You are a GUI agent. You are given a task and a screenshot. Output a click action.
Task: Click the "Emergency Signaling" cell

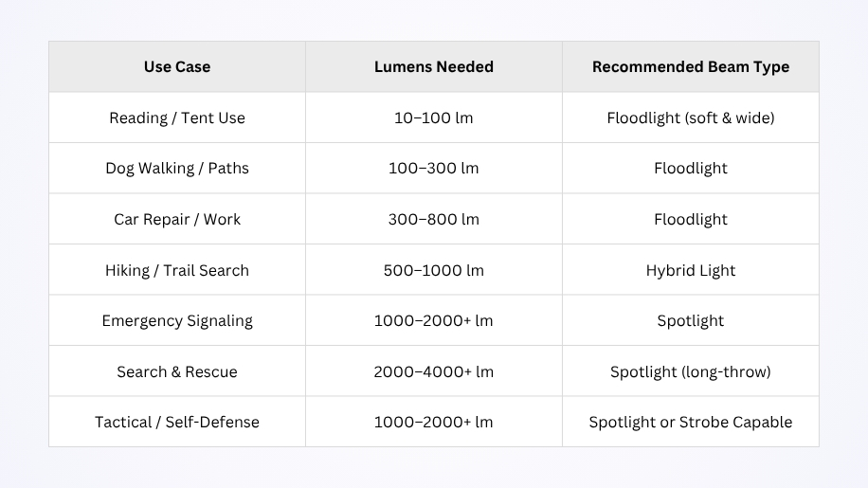tap(177, 320)
